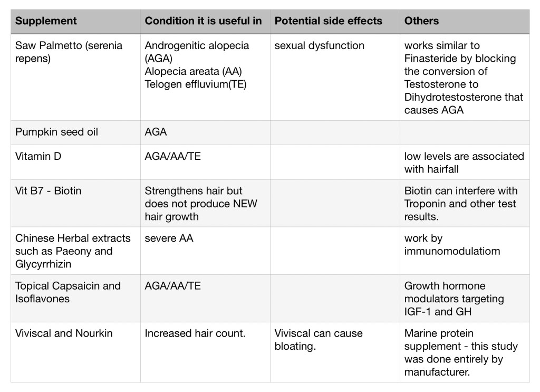Click the low levels hairfall note cell
540x392 pixels.
pyautogui.click(x=464, y=162)
